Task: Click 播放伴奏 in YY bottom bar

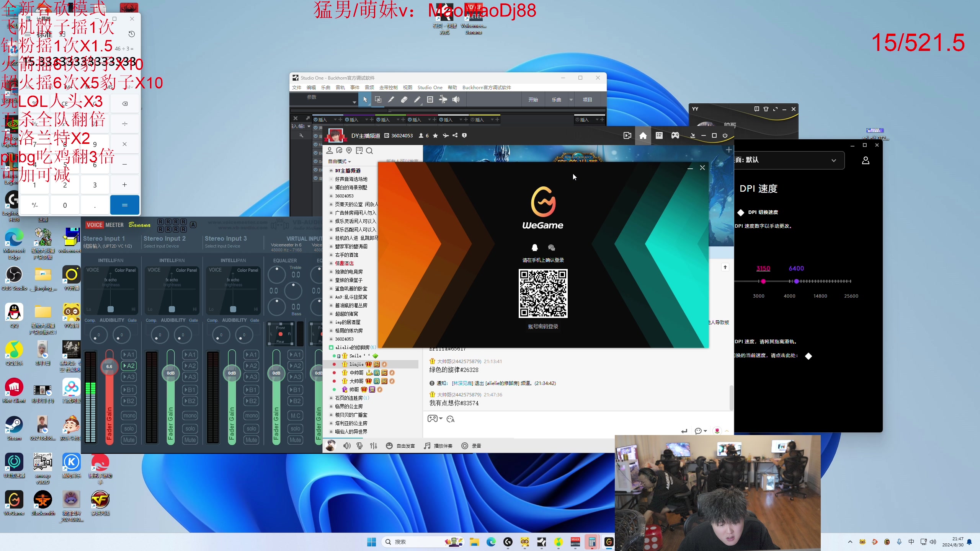Action: (x=439, y=446)
